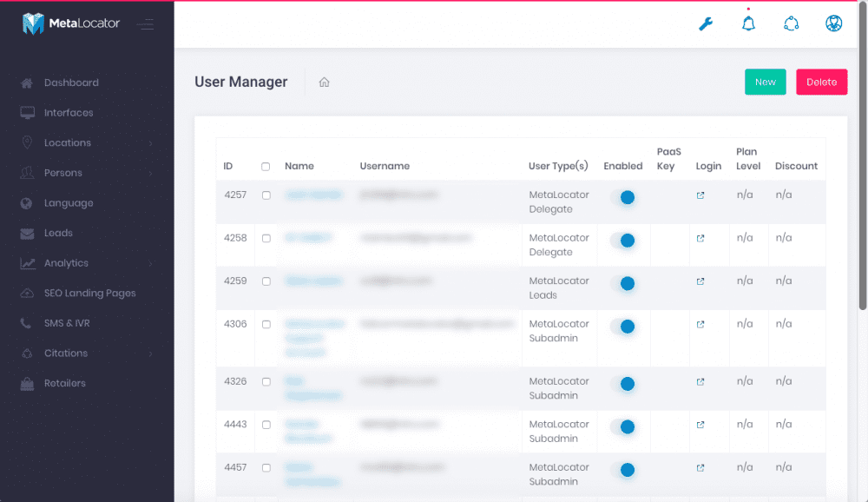Open login link for user 4257

[x=700, y=195]
